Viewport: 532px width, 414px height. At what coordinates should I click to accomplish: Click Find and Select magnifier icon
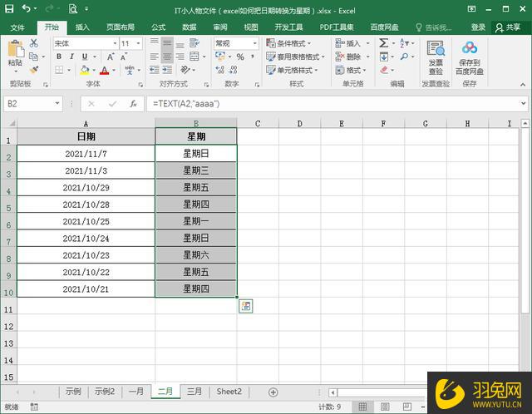(404, 57)
